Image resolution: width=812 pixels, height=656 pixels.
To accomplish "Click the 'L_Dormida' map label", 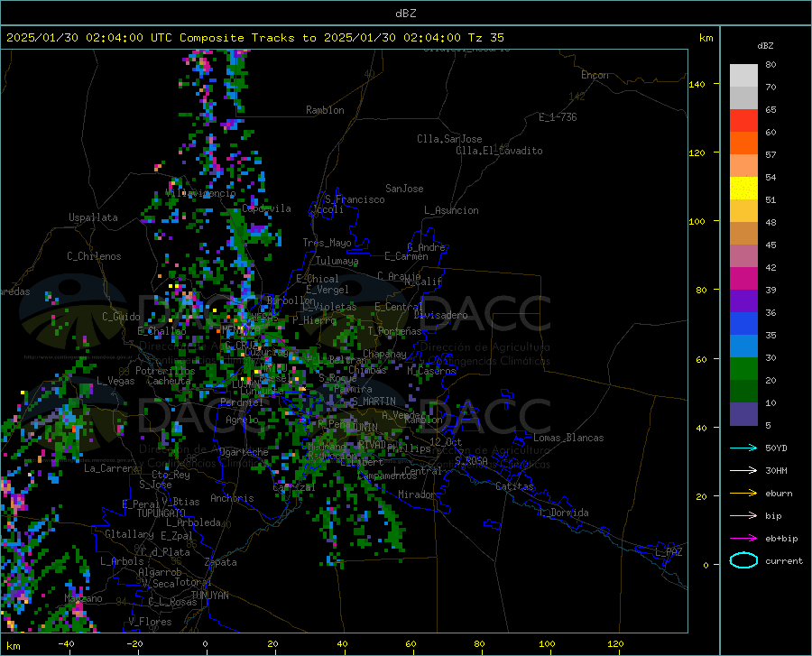I will [x=564, y=513].
